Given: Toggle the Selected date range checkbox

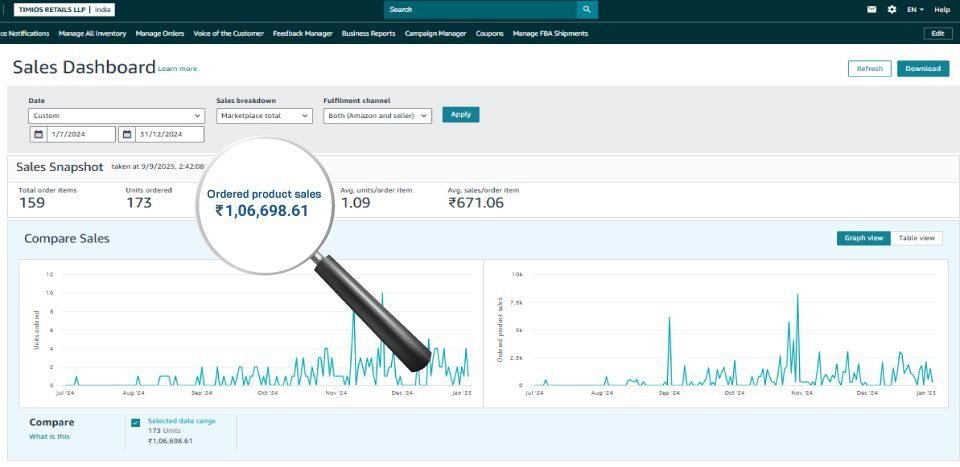Looking at the screenshot, I should 135,422.
